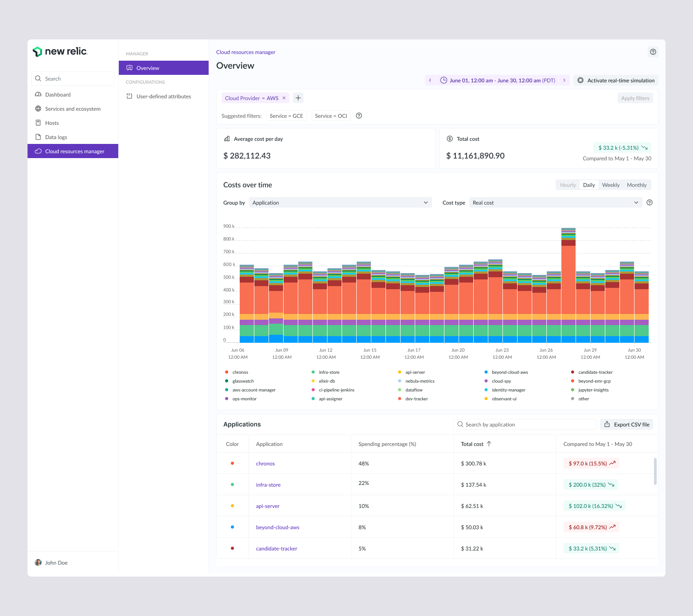This screenshot has width=693, height=616.
Task: Click the api-server color dot in table
Action: click(x=232, y=506)
